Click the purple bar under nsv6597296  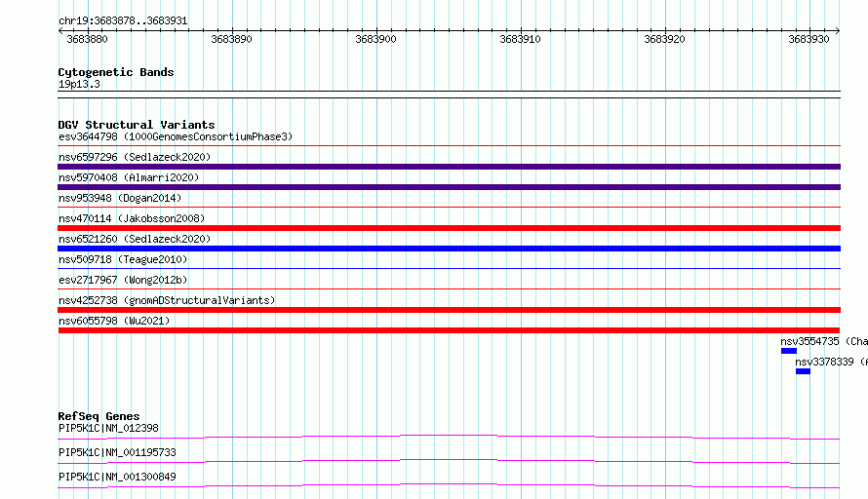[449, 167]
